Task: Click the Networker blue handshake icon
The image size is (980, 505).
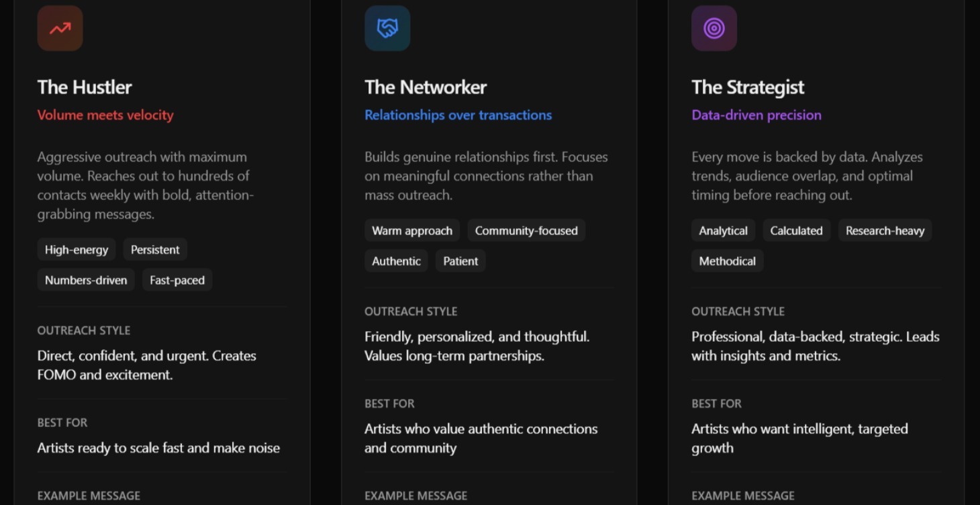Action: tap(387, 28)
